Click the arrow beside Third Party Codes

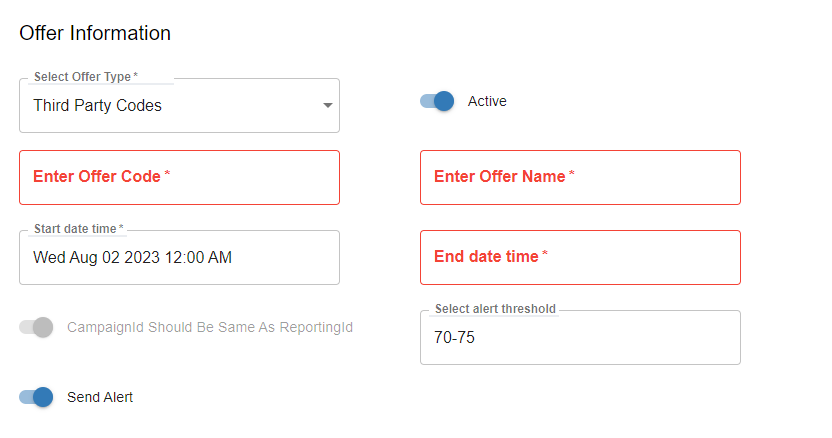tap(327, 106)
